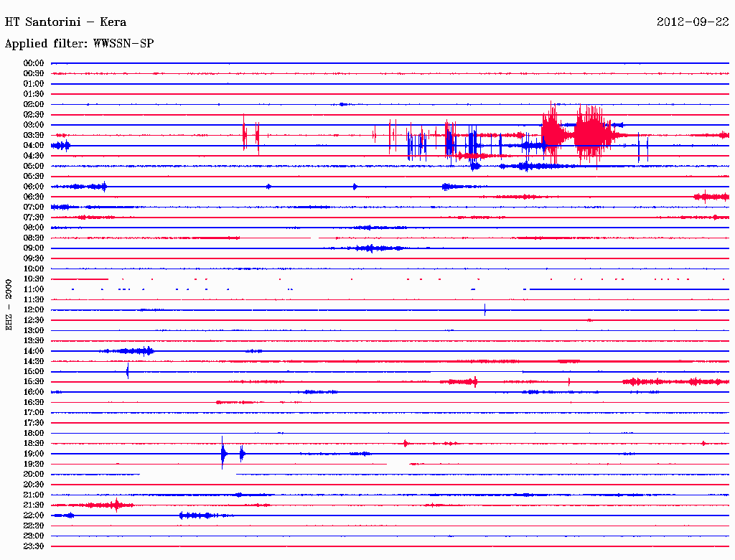Click the "07:30" time label
Image resolution: width=735 pixels, height=560 pixels.
coord(34,218)
